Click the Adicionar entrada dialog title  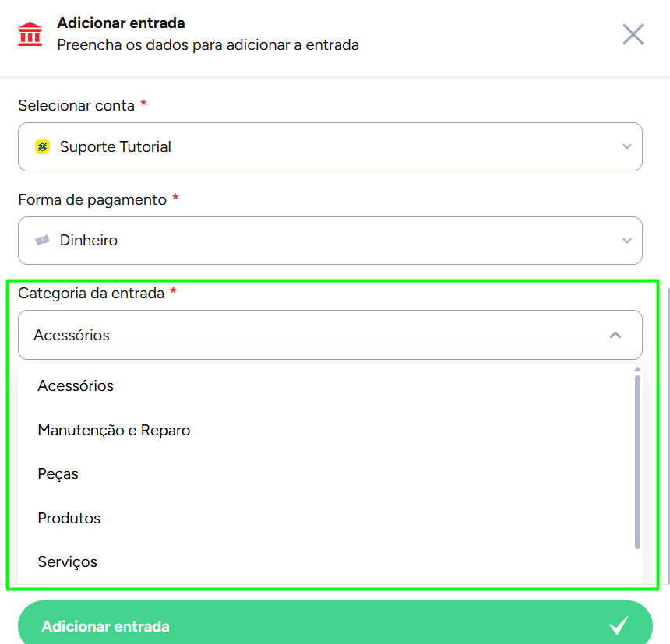121,23
